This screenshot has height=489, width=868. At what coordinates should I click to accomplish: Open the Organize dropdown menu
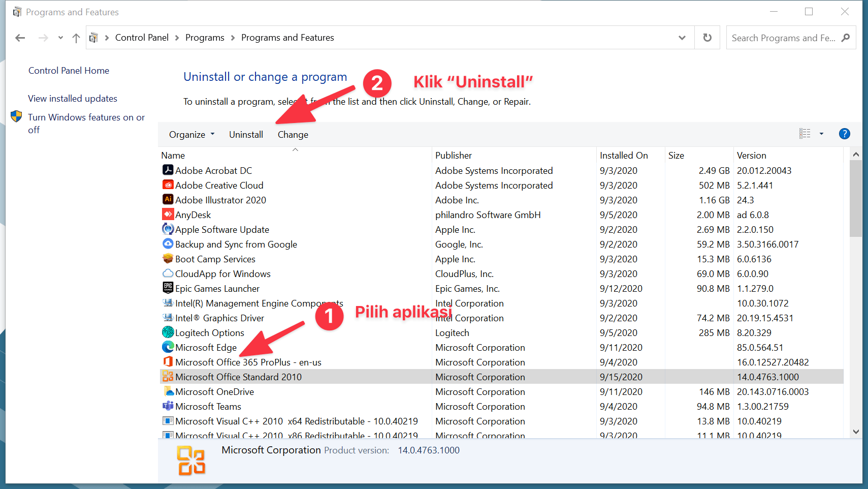pos(191,135)
